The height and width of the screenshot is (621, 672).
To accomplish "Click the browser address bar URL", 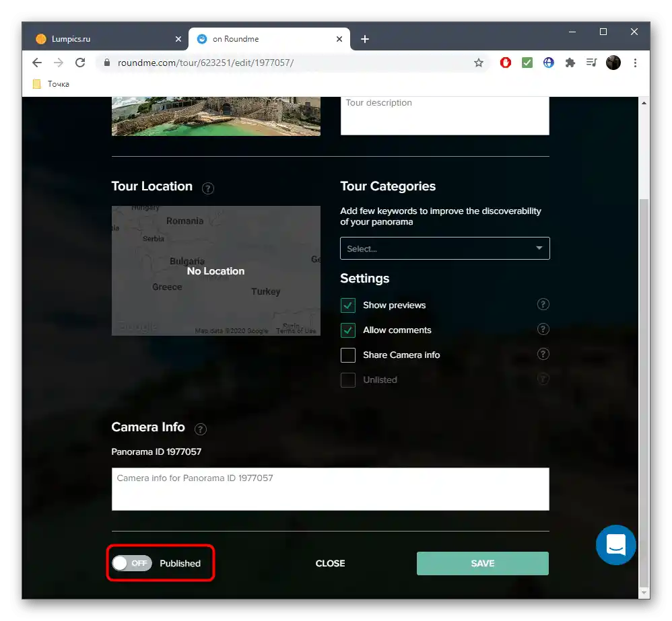I will point(206,63).
